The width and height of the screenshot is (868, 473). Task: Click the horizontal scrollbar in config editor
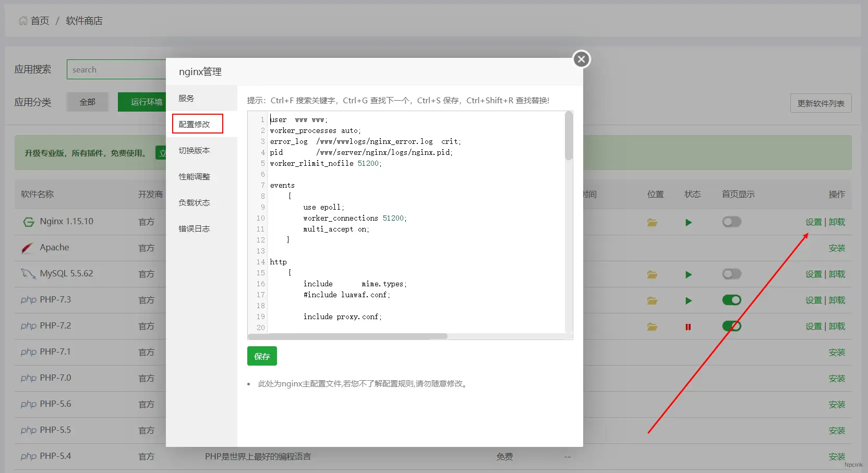coord(348,336)
